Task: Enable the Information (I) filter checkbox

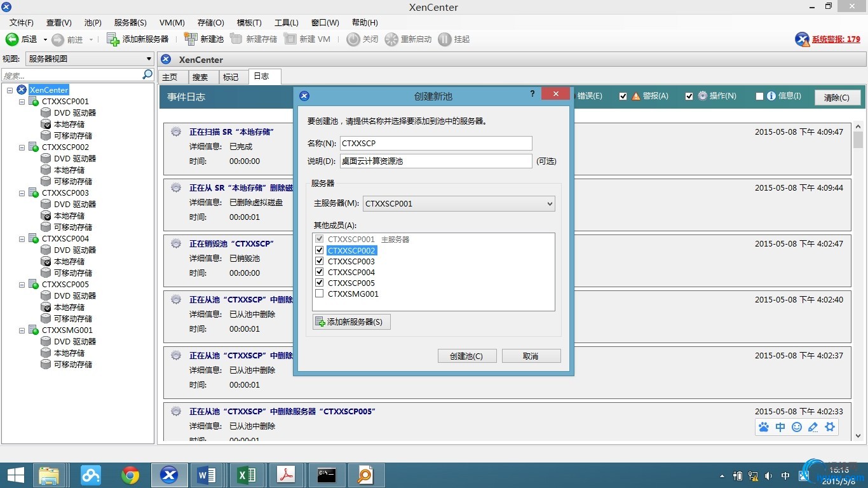Action: (x=759, y=97)
